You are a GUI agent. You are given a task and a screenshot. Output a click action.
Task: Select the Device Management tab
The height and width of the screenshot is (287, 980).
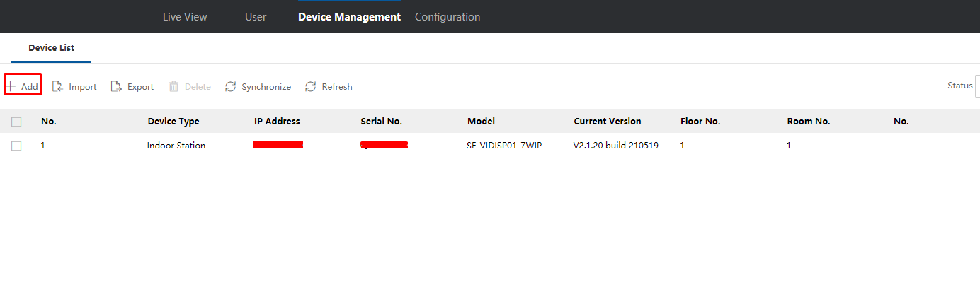point(349,17)
